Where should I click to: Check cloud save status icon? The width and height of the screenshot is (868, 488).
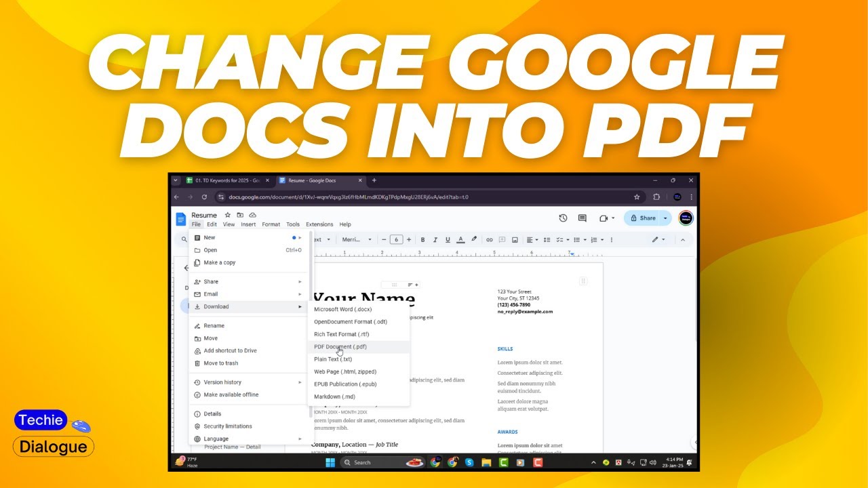252,216
